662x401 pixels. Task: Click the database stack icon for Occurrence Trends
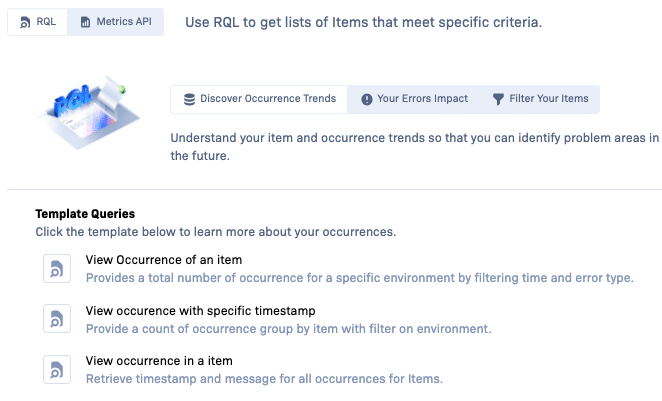pyautogui.click(x=189, y=99)
